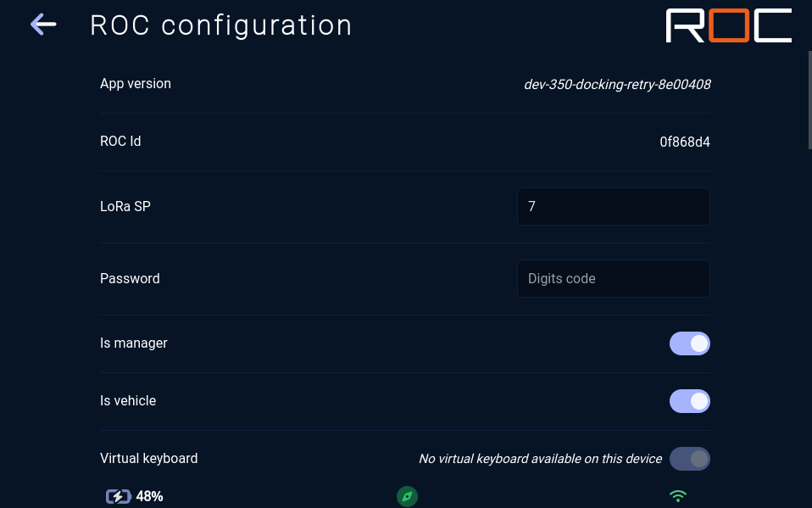Click the Is vehicle label
The height and width of the screenshot is (508, 812).
coord(128,400)
